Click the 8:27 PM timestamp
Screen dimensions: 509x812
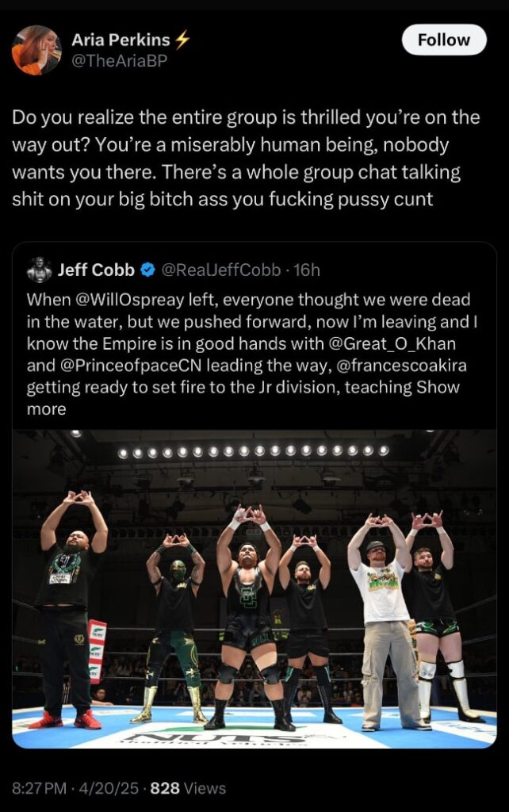pos(37,789)
